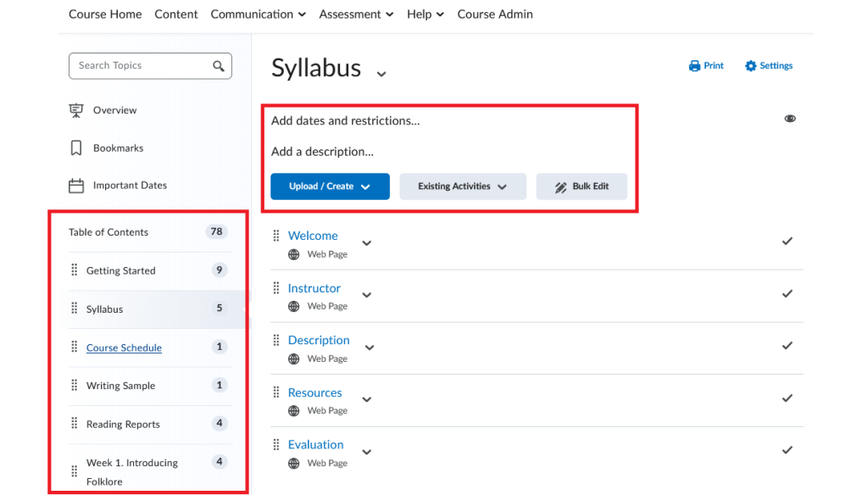The image size is (868, 495).
Task: Grab the Week 1 Introducing Folklore handle
Action: (x=75, y=471)
